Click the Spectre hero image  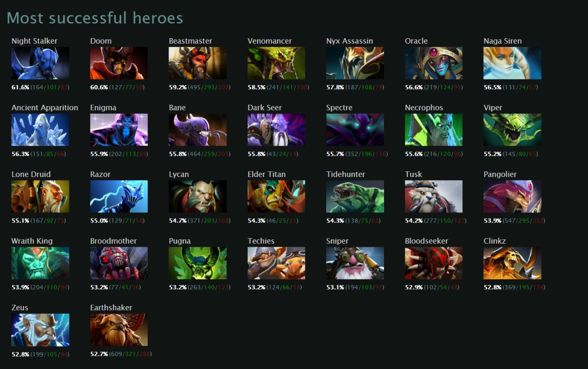[355, 130]
